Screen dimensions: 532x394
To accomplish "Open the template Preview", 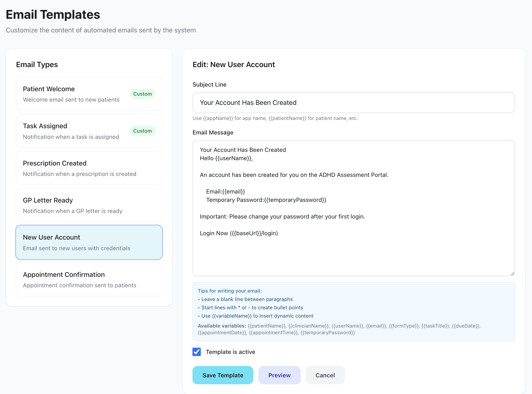I will pos(279,375).
